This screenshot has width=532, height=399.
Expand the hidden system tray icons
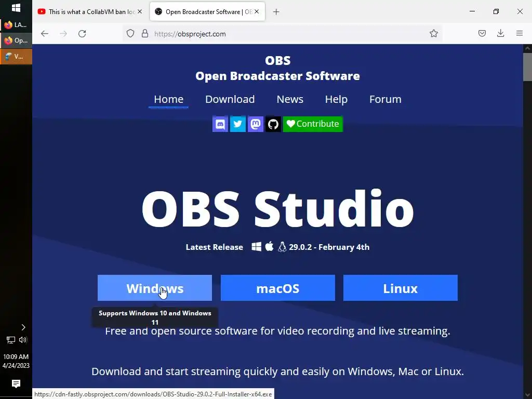click(x=23, y=327)
